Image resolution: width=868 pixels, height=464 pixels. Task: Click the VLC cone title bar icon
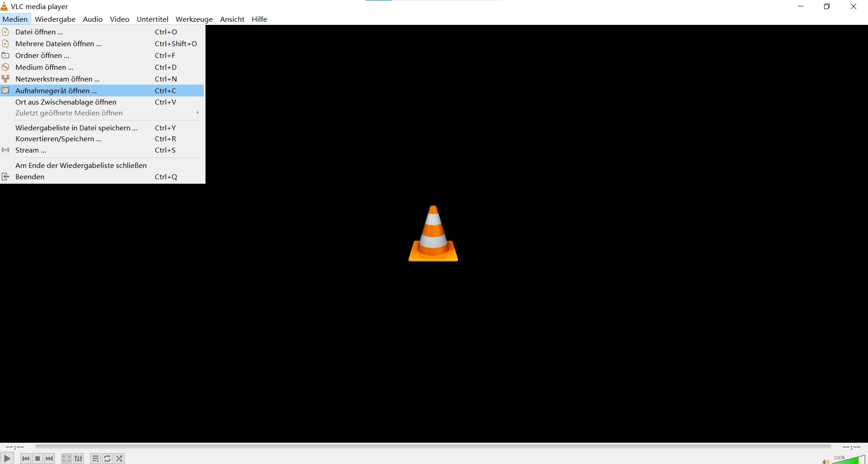pyautogui.click(x=4, y=6)
